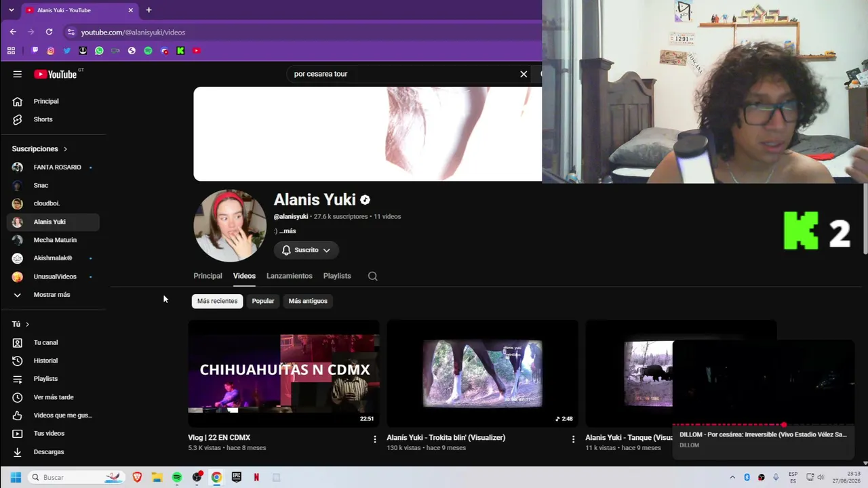
Task: Open Videos que me gustan list
Action: [53, 415]
